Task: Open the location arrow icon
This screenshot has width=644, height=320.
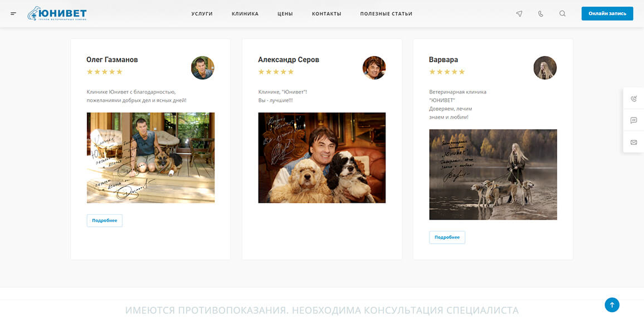Action: [519, 13]
